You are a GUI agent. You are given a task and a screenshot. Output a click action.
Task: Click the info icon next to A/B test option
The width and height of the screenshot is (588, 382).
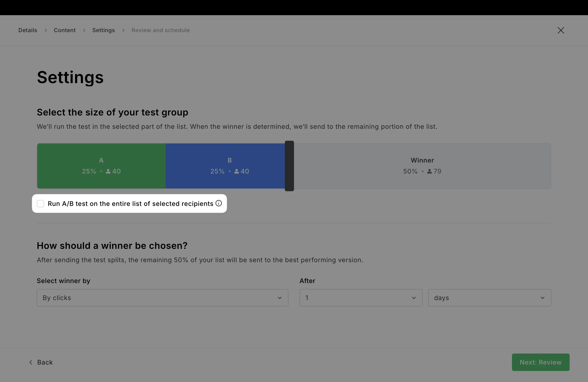(x=219, y=203)
